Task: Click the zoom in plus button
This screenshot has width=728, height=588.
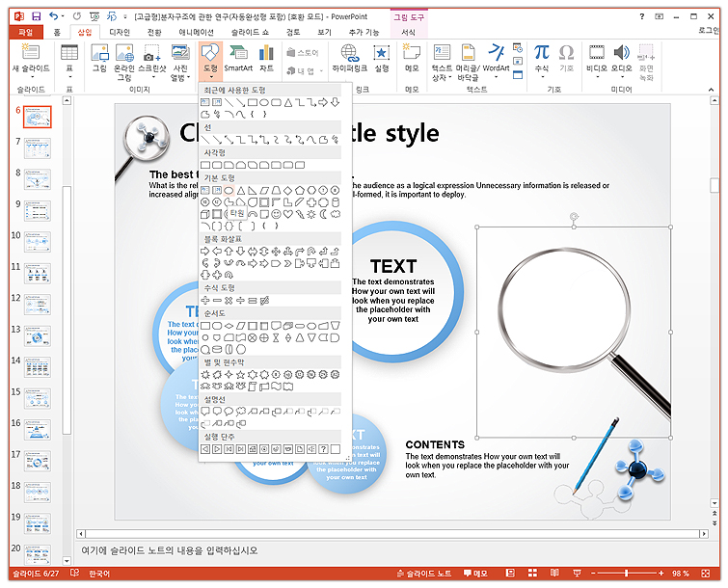Action: tap(661, 574)
